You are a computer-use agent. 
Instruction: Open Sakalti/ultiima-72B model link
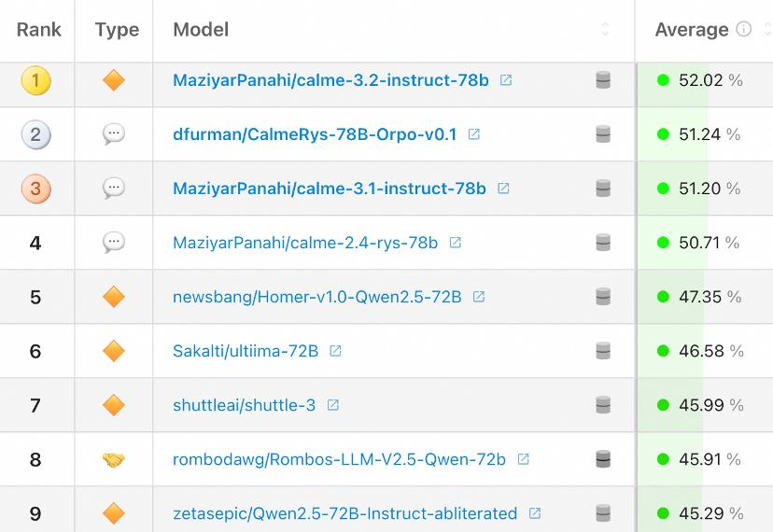click(246, 351)
